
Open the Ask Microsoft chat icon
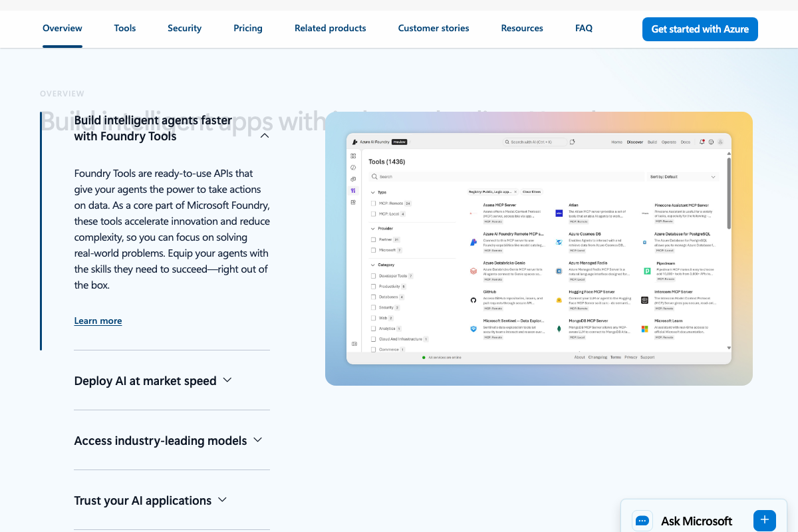click(x=642, y=521)
